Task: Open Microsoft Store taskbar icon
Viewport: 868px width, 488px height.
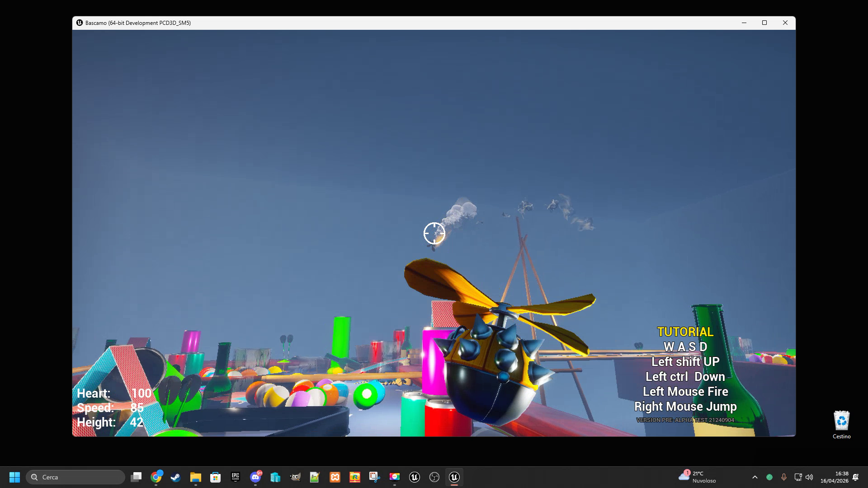Action: 216,477
